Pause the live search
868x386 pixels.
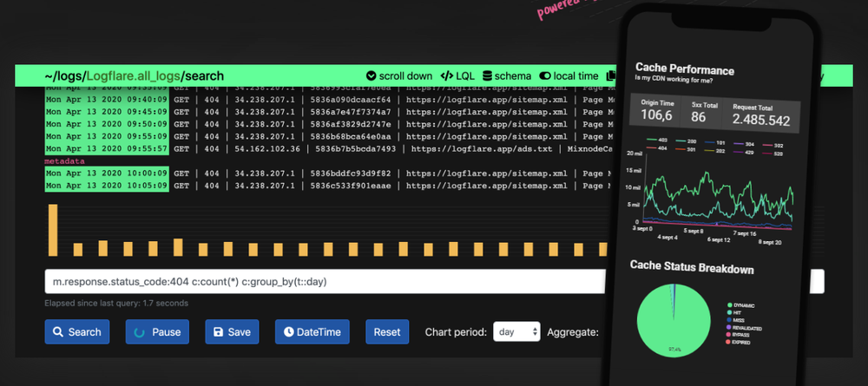[157, 332]
